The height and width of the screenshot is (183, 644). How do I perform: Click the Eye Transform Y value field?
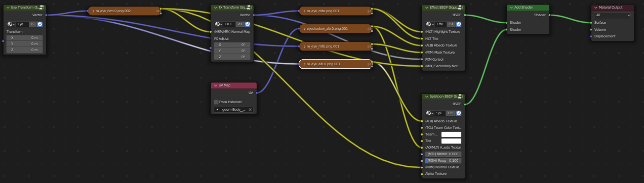coord(25,43)
